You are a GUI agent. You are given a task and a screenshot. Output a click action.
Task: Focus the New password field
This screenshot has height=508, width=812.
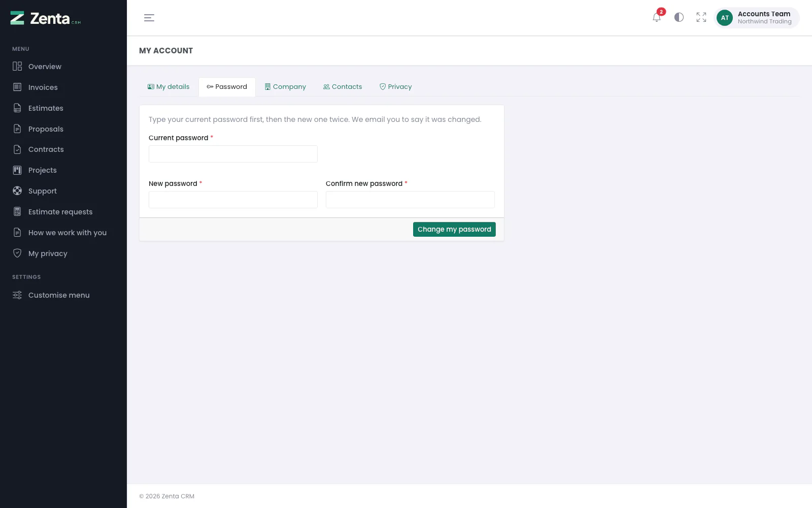(x=233, y=200)
